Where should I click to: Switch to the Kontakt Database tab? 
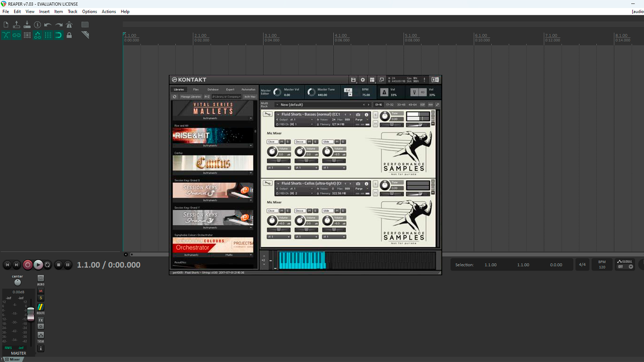click(213, 90)
